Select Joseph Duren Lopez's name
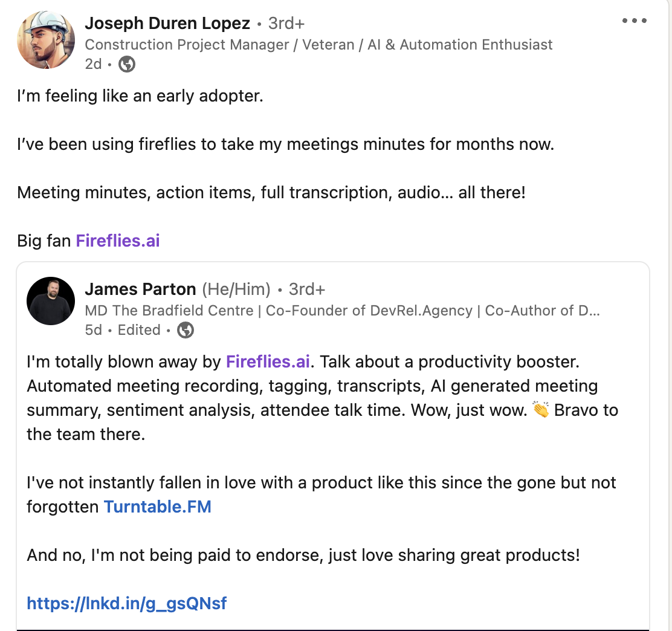 coord(167,23)
